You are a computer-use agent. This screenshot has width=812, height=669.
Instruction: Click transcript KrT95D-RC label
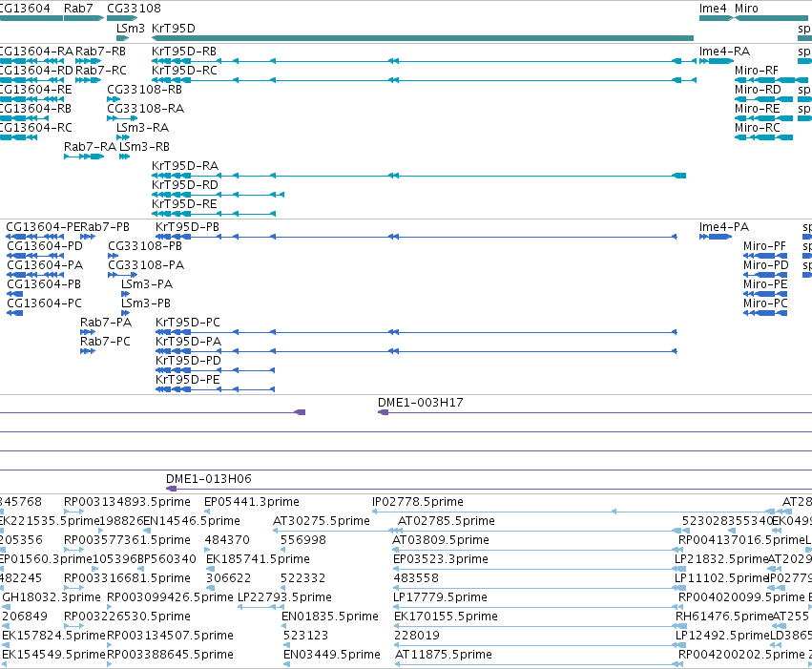pyautogui.click(x=184, y=71)
